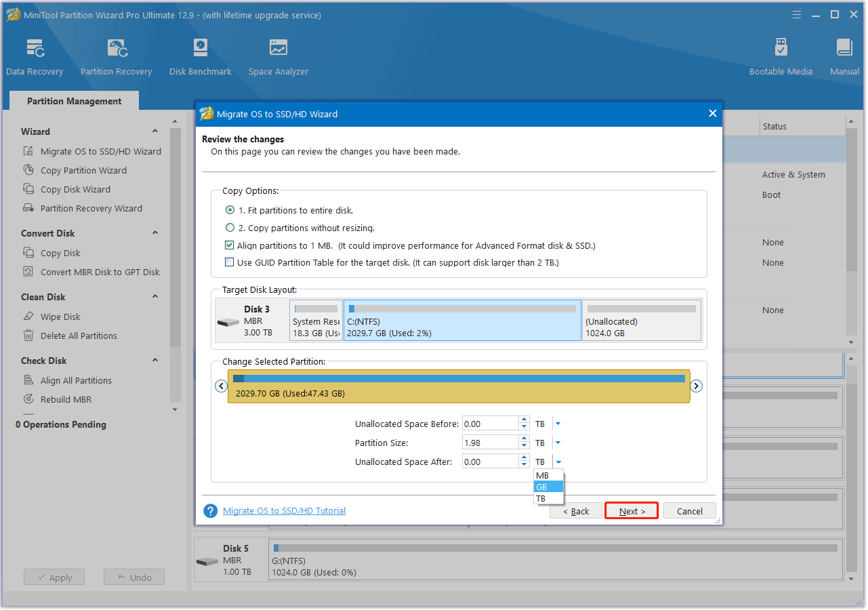Start Copy Partition Wizard
868x610 pixels.
point(75,170)
